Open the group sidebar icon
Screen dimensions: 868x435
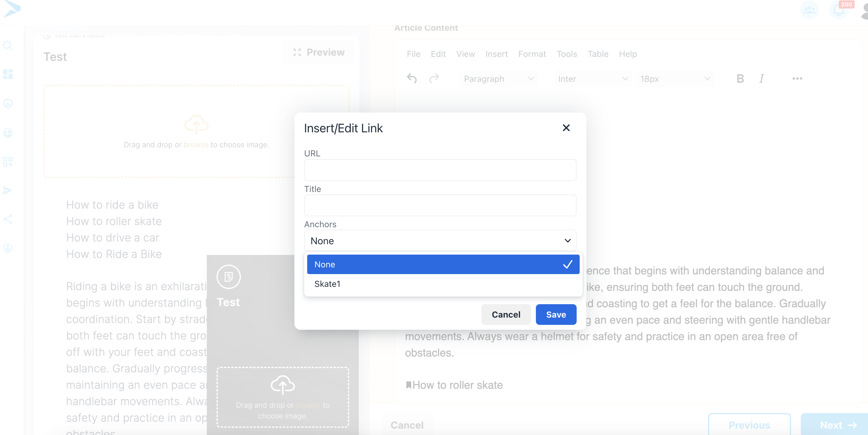pyautogui.click(x=8, y=133)
